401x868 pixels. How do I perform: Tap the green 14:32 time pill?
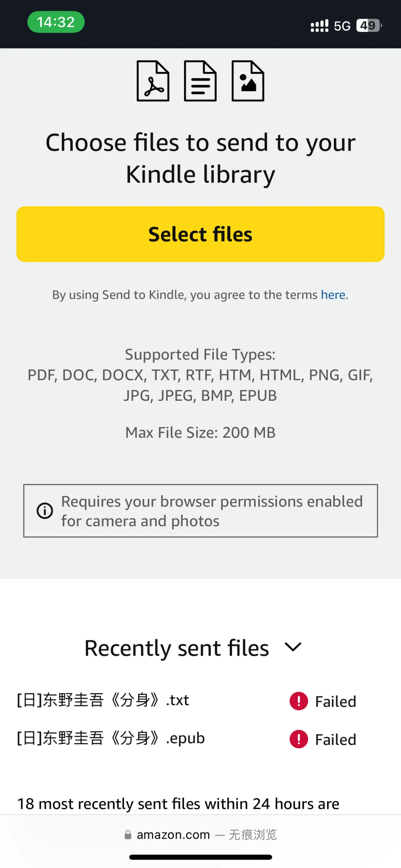pos(56,22)
